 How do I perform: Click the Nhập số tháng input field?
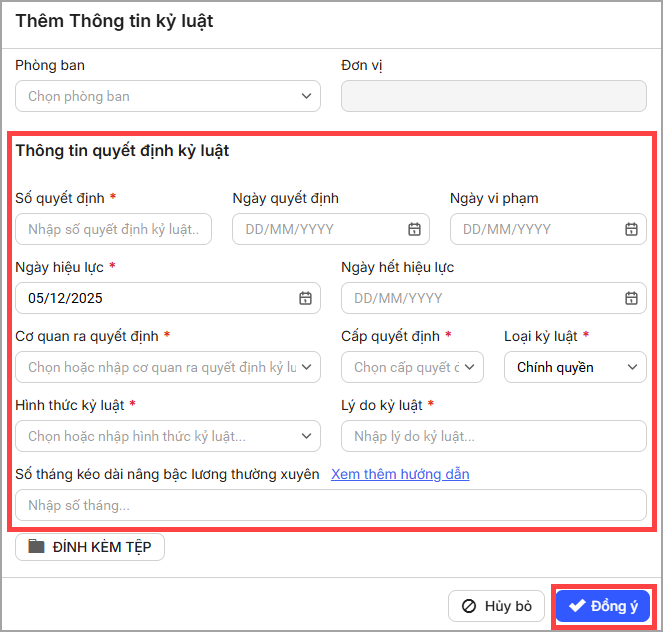[x=330, y=505]
